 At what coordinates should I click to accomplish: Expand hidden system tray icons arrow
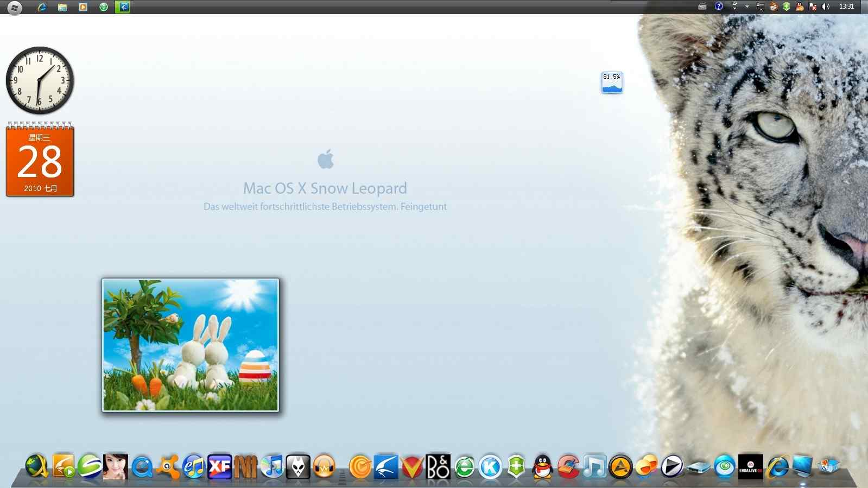tap(747, 7)
